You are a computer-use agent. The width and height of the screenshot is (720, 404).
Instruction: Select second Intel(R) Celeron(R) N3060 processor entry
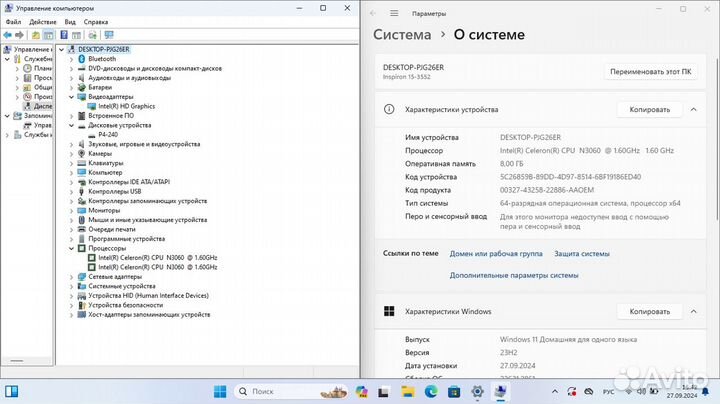[158, 267]
